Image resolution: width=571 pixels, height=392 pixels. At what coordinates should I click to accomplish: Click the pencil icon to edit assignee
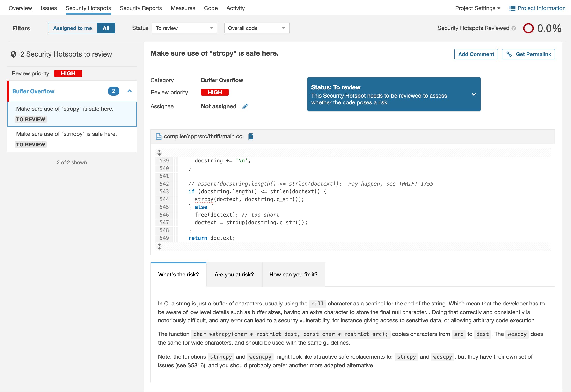245,106
